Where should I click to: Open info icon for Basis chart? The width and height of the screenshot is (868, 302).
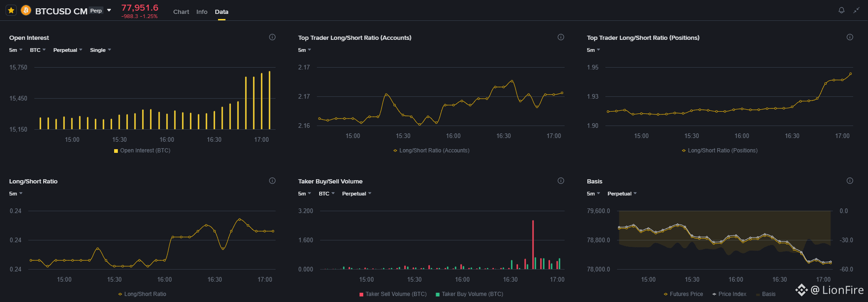(850, 181)
